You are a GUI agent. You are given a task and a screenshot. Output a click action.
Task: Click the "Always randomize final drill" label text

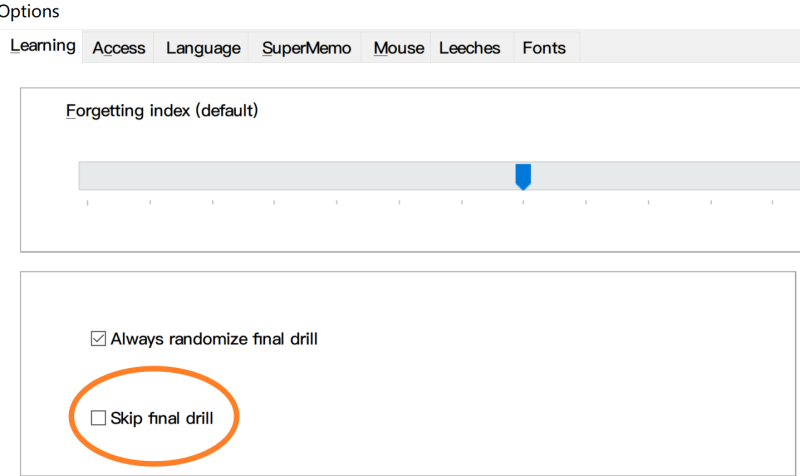pyautogui.click(x=214, y=339)
